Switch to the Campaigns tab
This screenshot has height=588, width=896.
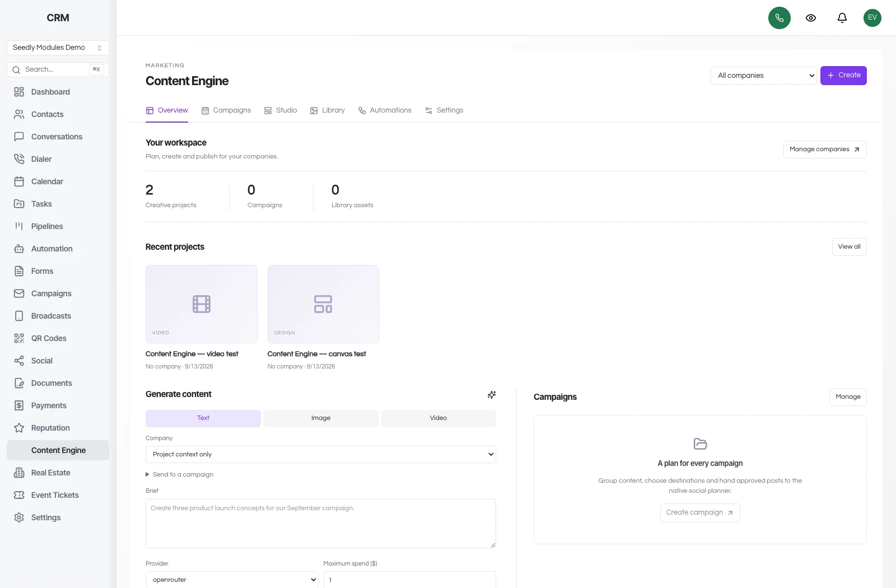coord(226,110)
